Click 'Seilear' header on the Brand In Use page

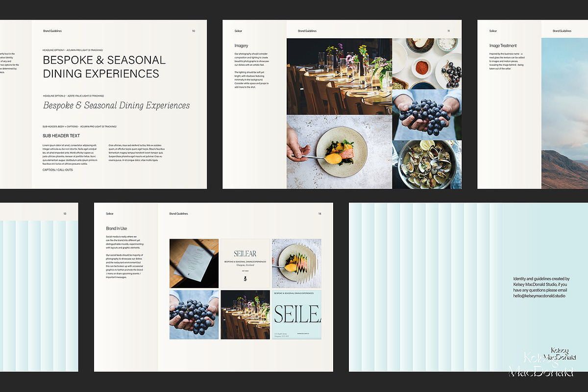tap(110, 214)
